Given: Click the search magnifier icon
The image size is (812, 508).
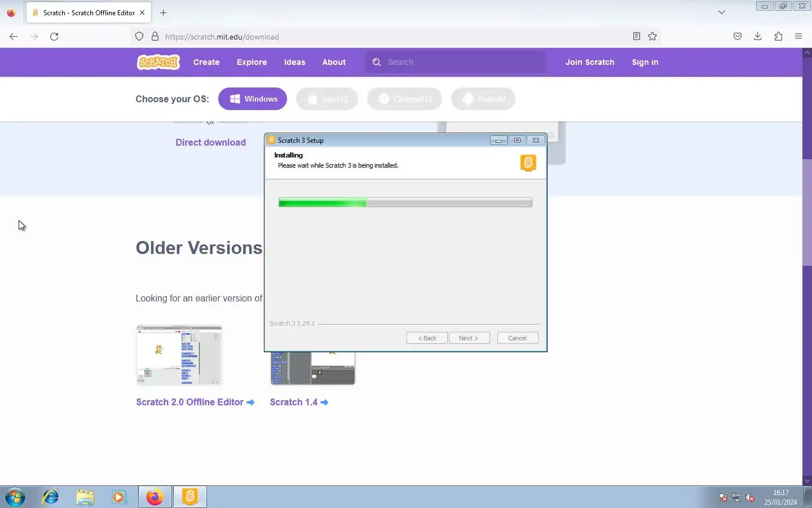Looking at the screenshot, I should click(377, 62).
